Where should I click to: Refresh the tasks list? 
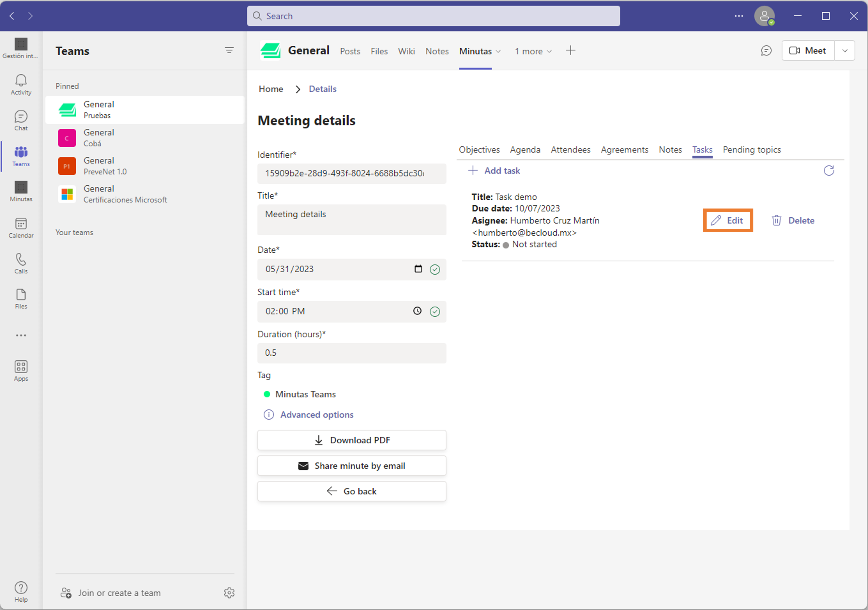coord(829,171)
